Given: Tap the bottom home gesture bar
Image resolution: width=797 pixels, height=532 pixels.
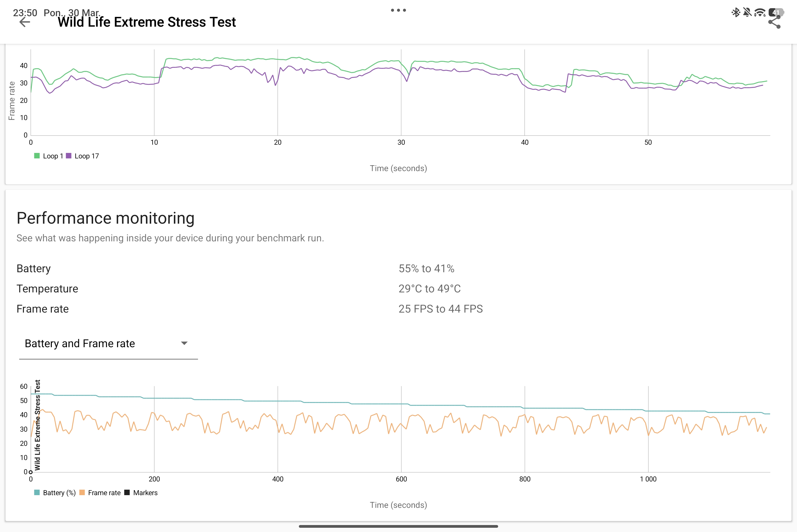Looking at the screenshot, I should (398, 526).
